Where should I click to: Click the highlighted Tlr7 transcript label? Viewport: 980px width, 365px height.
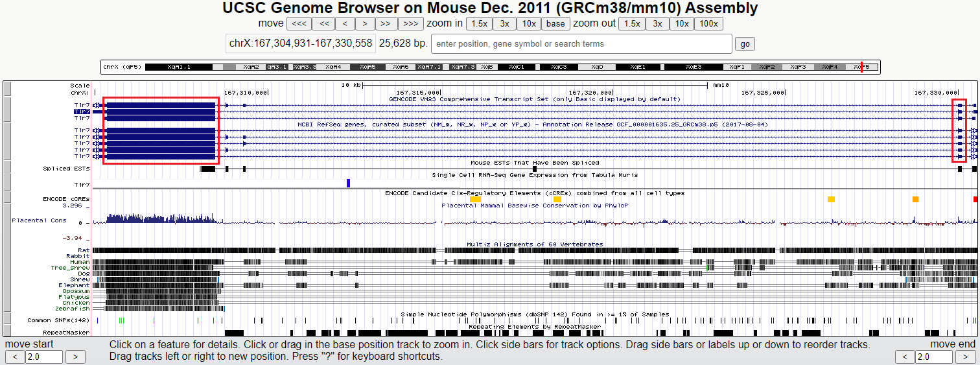pos(82,112)
